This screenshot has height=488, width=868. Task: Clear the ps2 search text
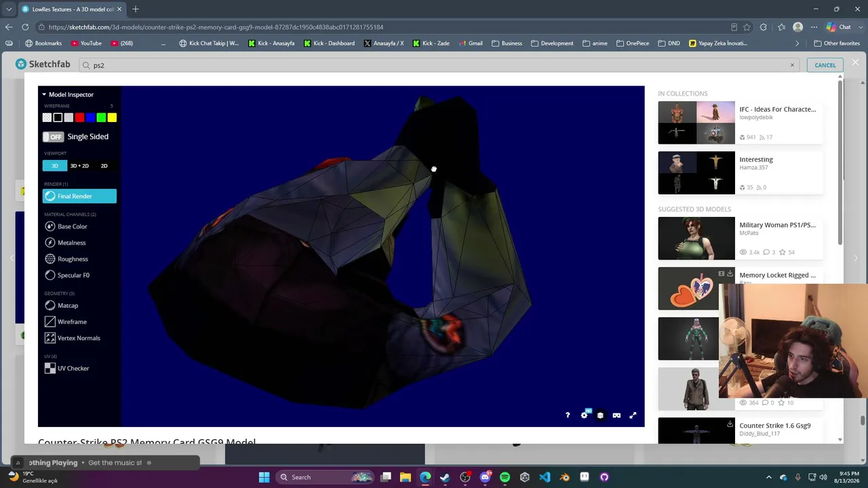click(792, 65)
